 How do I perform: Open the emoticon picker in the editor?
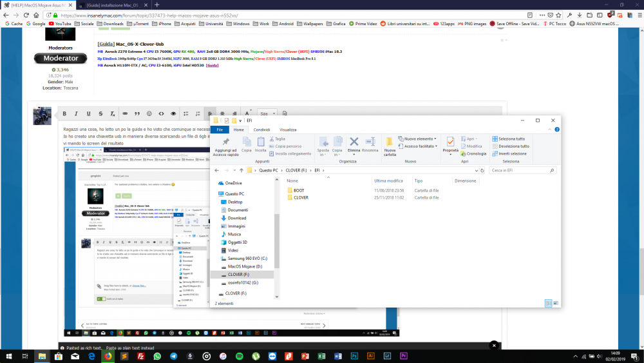(x=149, y=114)
